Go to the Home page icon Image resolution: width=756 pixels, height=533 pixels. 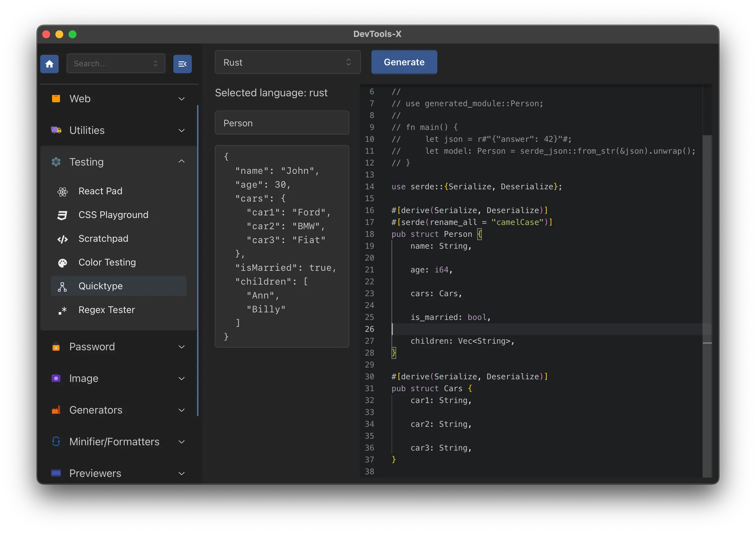[x=49, y=64]
